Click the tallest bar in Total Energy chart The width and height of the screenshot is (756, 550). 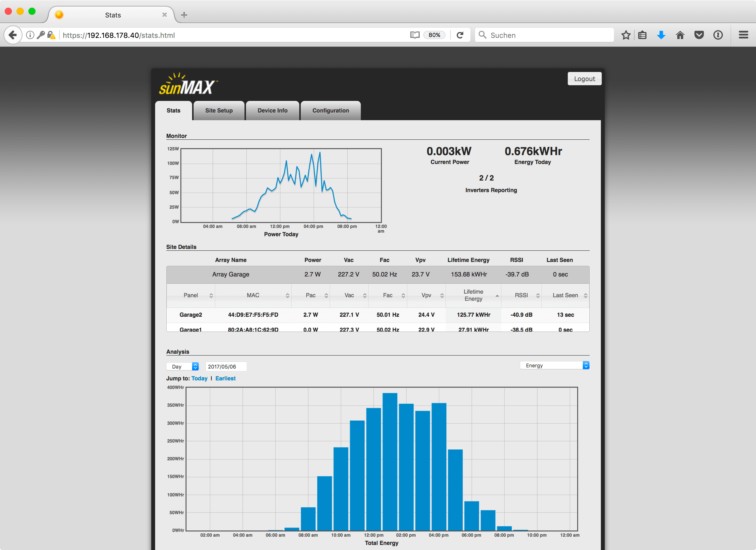pos(390,462)
